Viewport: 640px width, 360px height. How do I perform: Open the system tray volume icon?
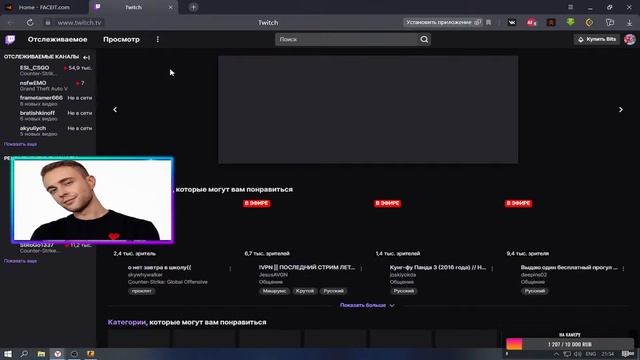click(x=578, y=354)
